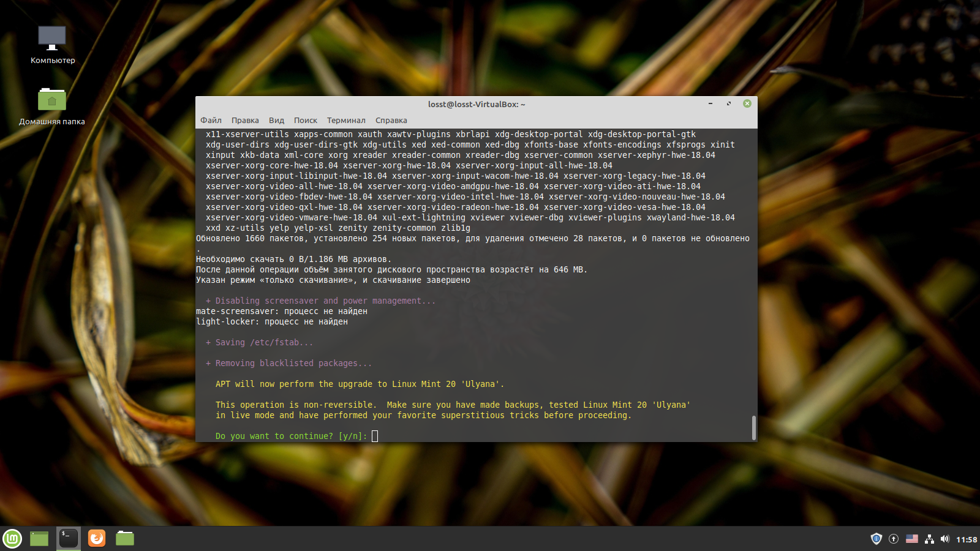Image resolution: width=980 pixels, height=551 pixels.
Task: Click 'light-locker: процесс не найден' line
Action: click(272, 321)
